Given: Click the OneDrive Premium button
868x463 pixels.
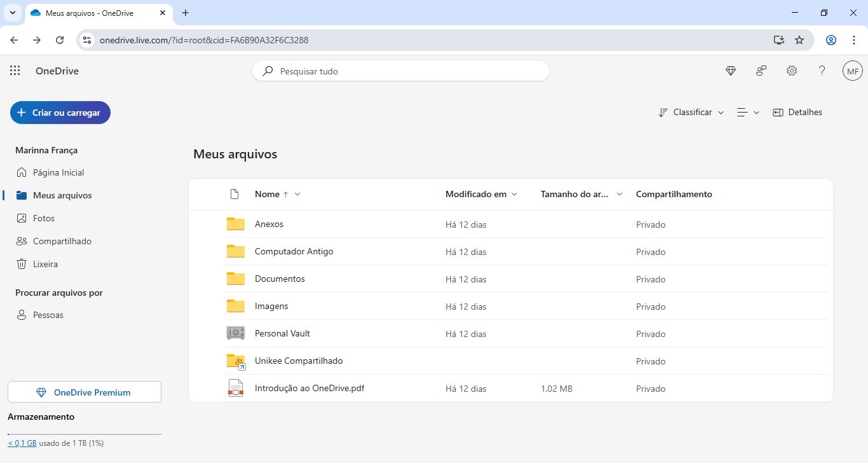Looking at the screenshot, I should (85, 392).
